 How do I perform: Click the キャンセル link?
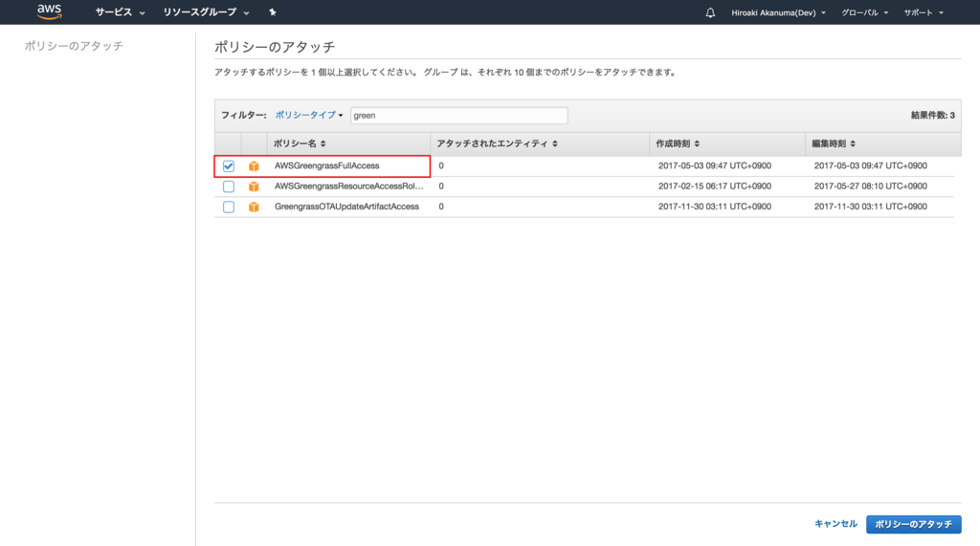835,524
